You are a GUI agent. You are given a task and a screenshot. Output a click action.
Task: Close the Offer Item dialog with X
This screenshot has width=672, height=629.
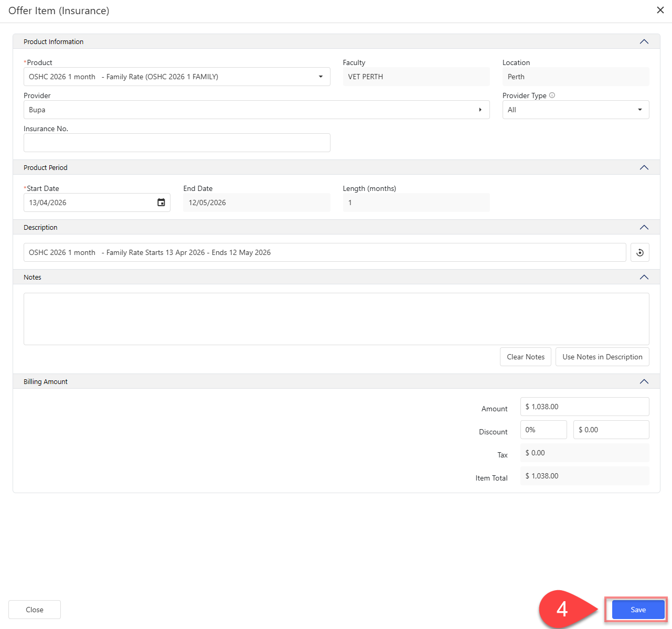pos(660,10)
